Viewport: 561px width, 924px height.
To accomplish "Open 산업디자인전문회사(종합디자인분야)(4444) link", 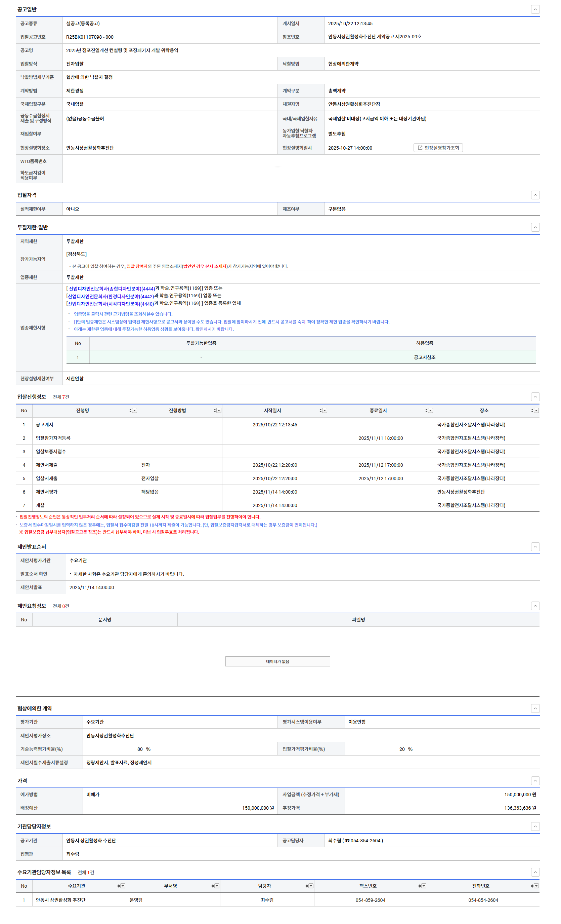I will click(112, 289).
